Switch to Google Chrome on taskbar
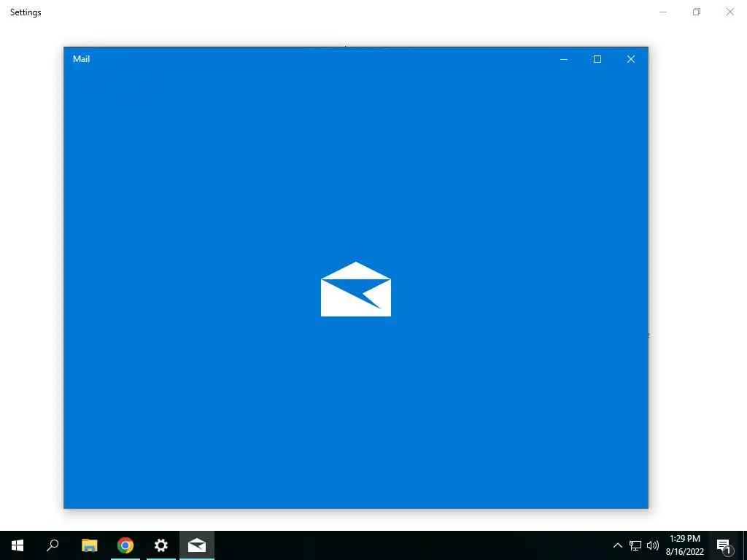The height and width of the screenshot is (560, 747). [125, 545]
